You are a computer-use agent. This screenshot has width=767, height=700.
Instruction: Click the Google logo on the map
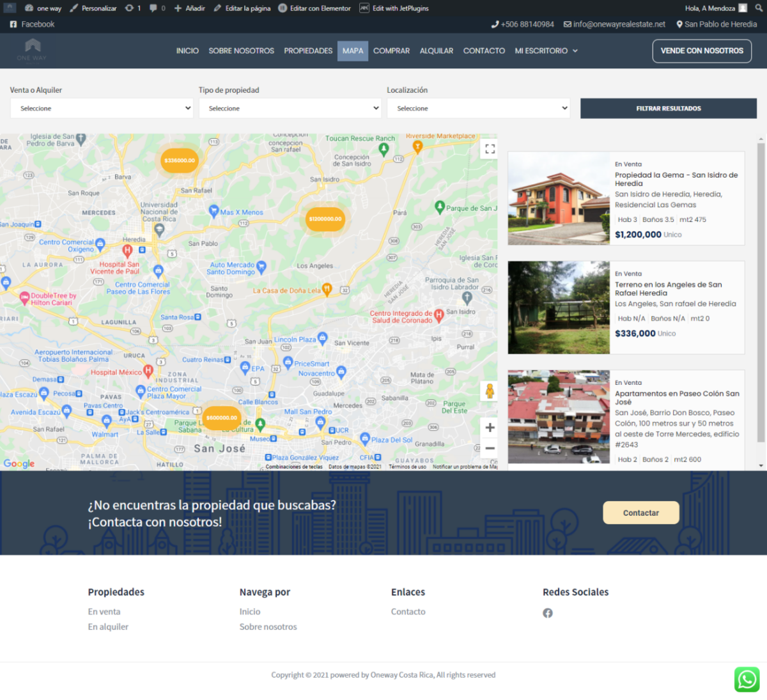[19, 463]
